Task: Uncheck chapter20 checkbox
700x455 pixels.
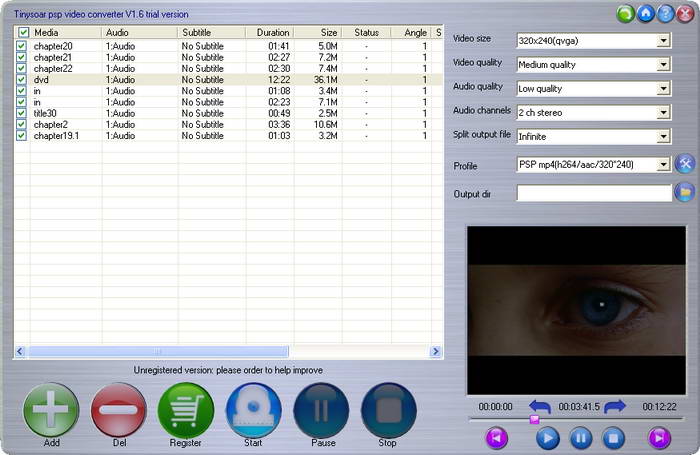Action: (21, 46)
